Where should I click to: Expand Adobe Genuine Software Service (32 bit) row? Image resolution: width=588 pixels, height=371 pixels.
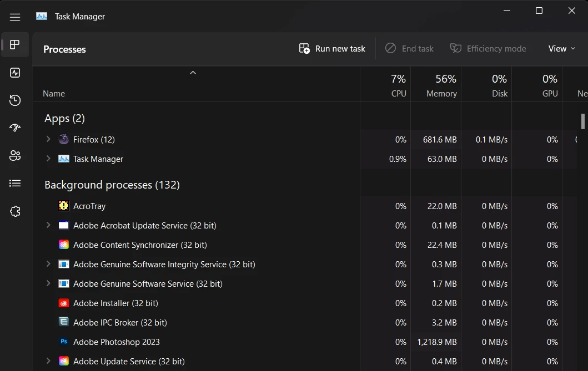tap(48, 284)
